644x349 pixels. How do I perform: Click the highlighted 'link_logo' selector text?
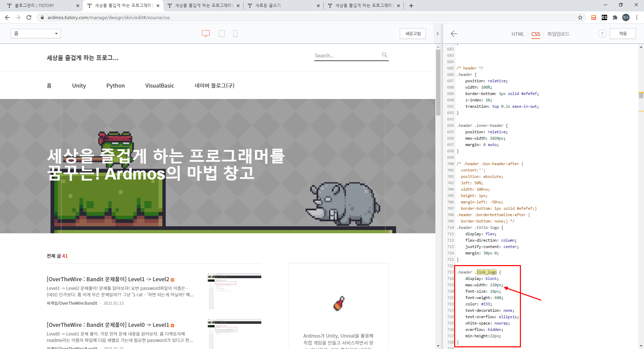(487, 272)
